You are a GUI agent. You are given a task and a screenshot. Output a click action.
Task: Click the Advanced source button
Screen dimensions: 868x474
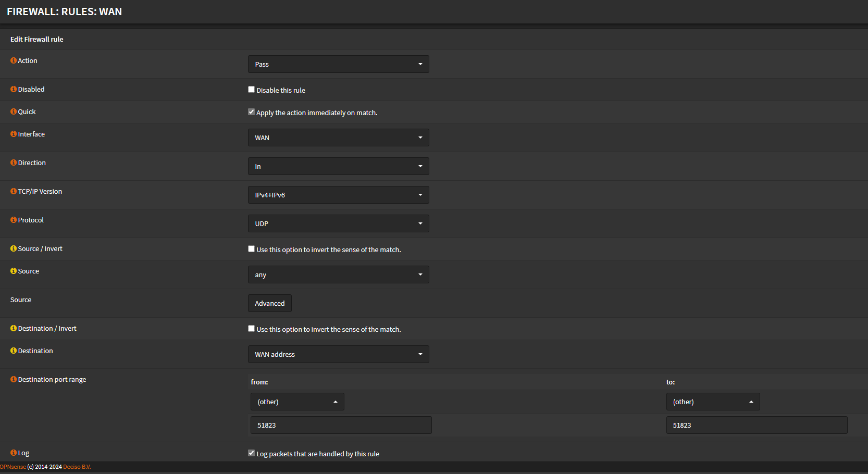pos(270,303)
